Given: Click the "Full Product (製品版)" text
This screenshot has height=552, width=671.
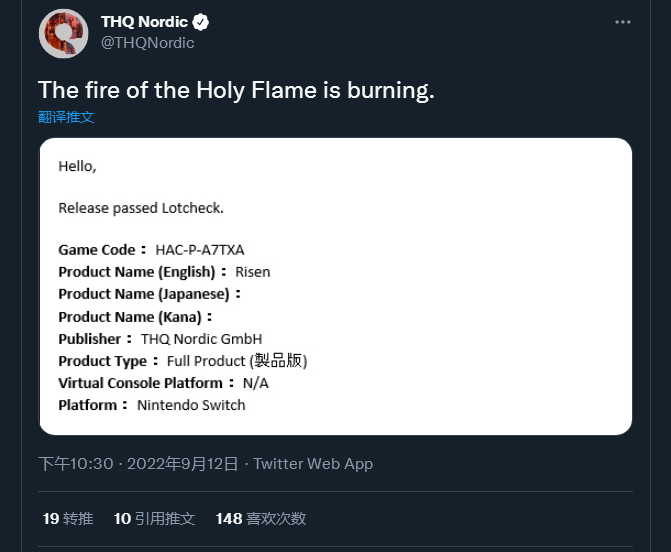Looking at the screenshot, I should [237, 361].
